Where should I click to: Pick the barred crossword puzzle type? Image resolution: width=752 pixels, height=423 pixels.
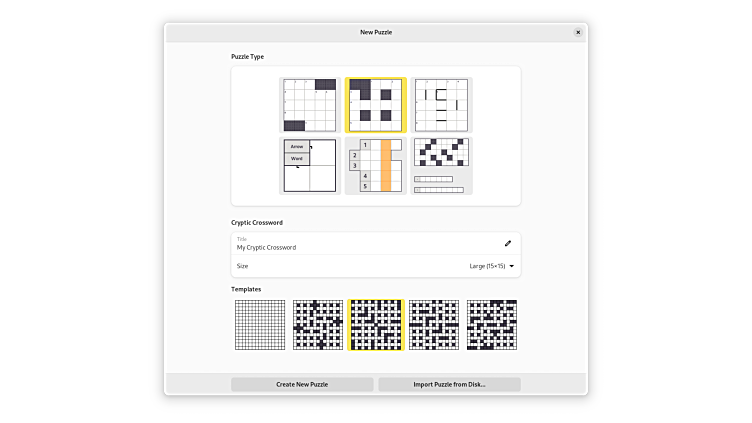pos(441,105)
